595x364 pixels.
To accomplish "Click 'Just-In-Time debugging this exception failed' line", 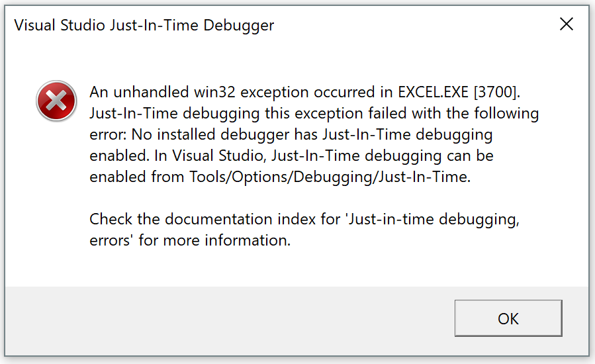I will 249,114.
